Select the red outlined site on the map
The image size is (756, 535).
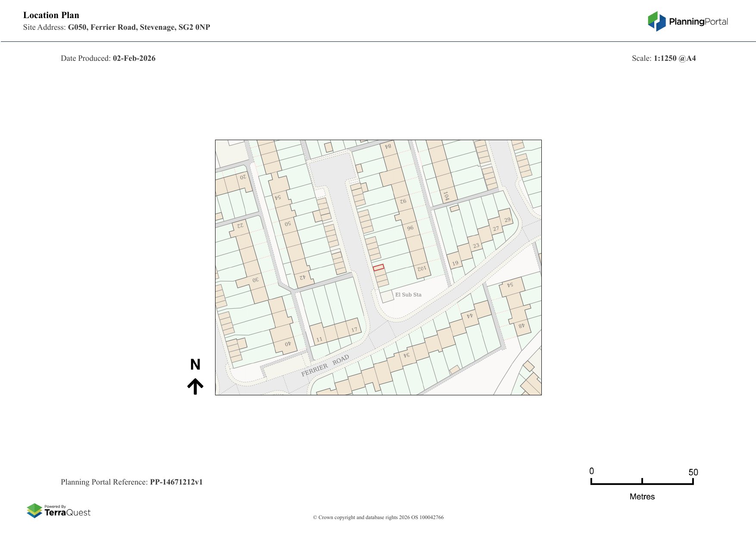[x=378, y=268]
